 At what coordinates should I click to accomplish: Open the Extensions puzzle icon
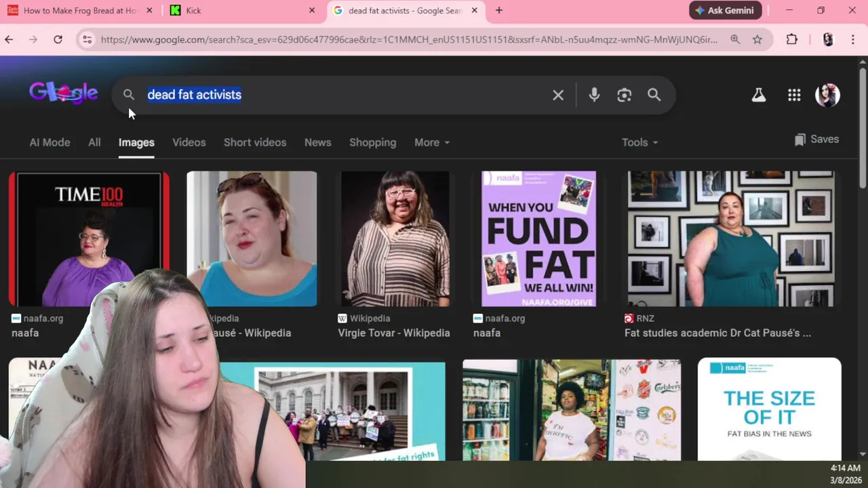pyautogui.click(x=792, y=39)
